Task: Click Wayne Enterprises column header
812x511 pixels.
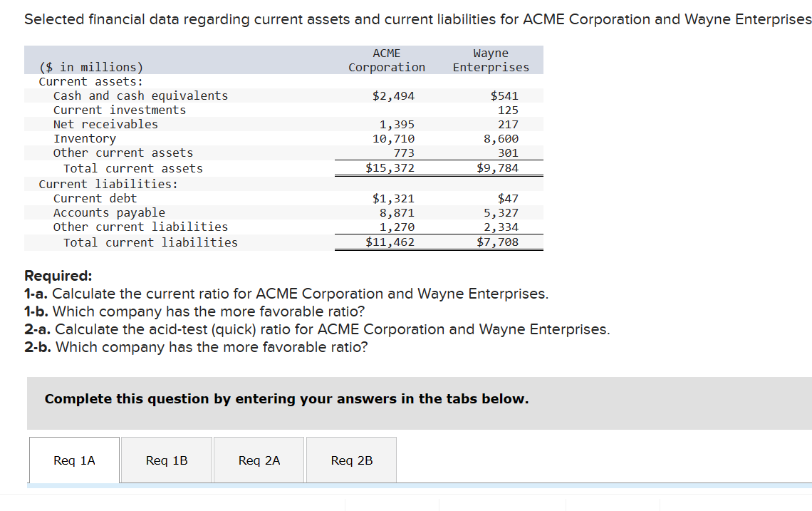Action: tap(491, 60)
